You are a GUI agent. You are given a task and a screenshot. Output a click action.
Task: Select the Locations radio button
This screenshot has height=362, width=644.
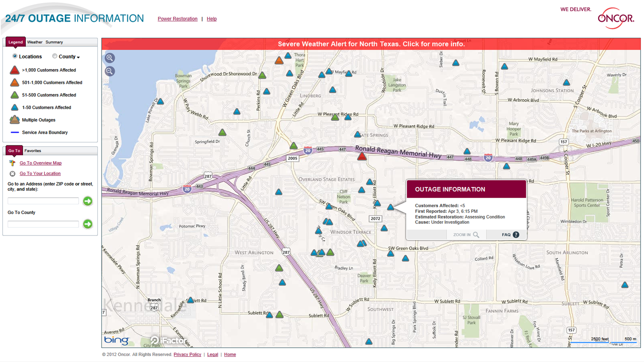pyautogui.click(x=15, y=56)
